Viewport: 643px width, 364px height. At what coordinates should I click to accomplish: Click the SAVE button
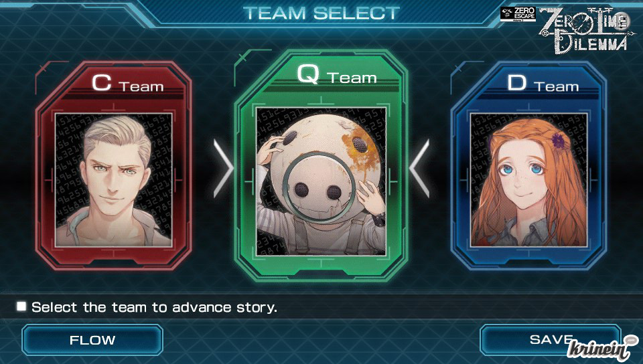[550, 340]
